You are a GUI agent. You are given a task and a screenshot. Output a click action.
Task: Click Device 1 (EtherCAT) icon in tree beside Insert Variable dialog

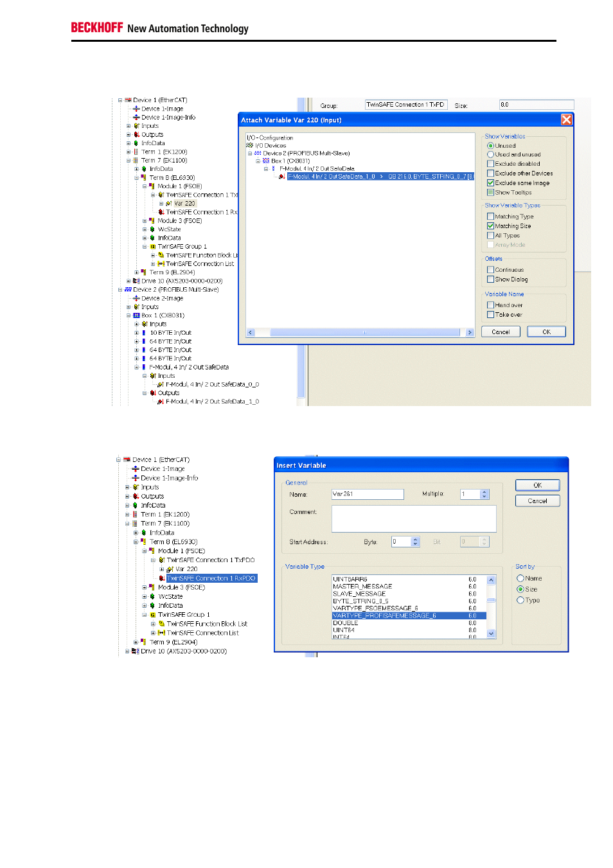pos(127,459)
